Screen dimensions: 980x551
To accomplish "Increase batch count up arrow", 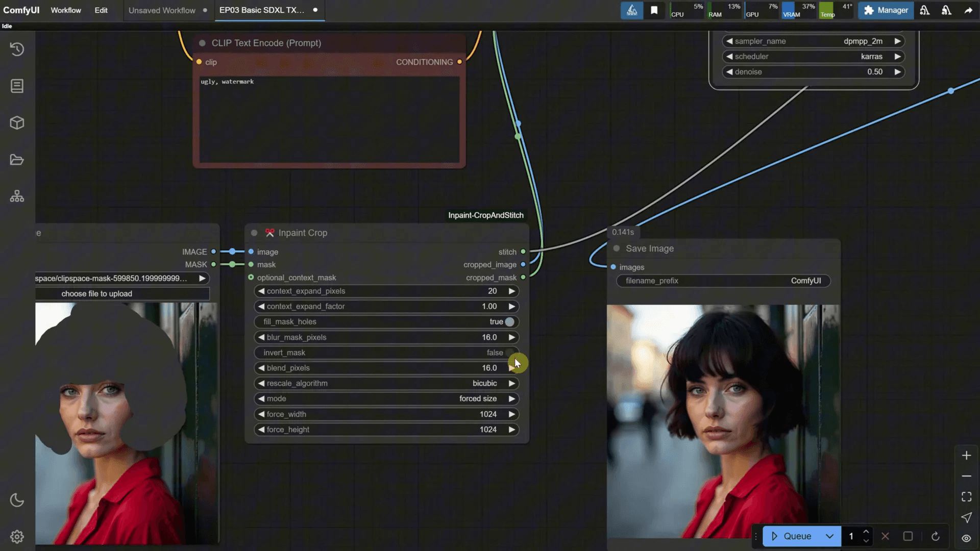I will pyautogui.click(x=866, y=532).
